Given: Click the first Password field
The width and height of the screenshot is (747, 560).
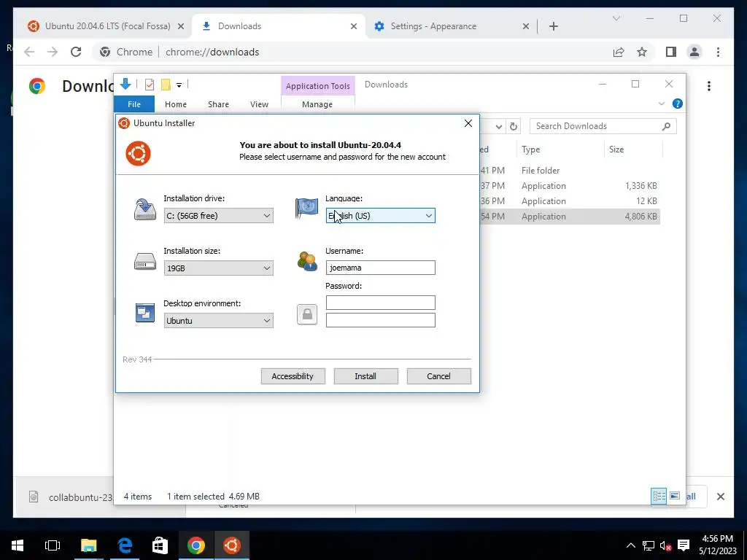Looking at the screenshot, I should click(x=380, y=303).
